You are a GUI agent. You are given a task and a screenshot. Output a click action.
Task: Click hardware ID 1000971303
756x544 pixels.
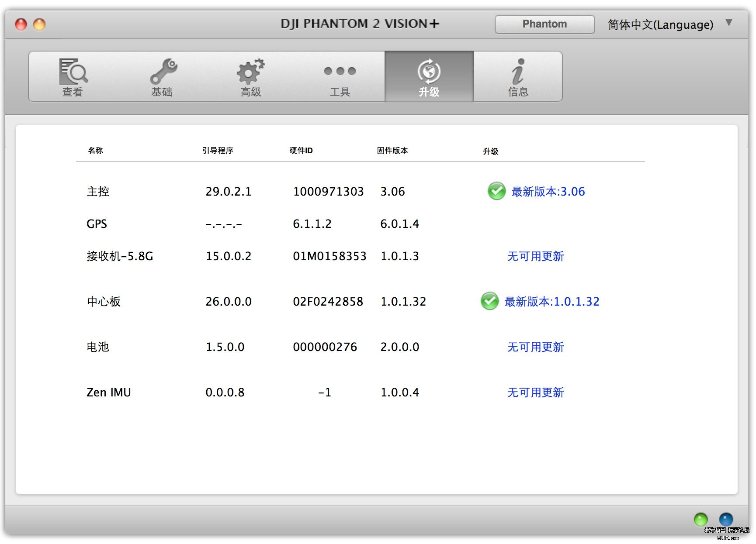328,191
